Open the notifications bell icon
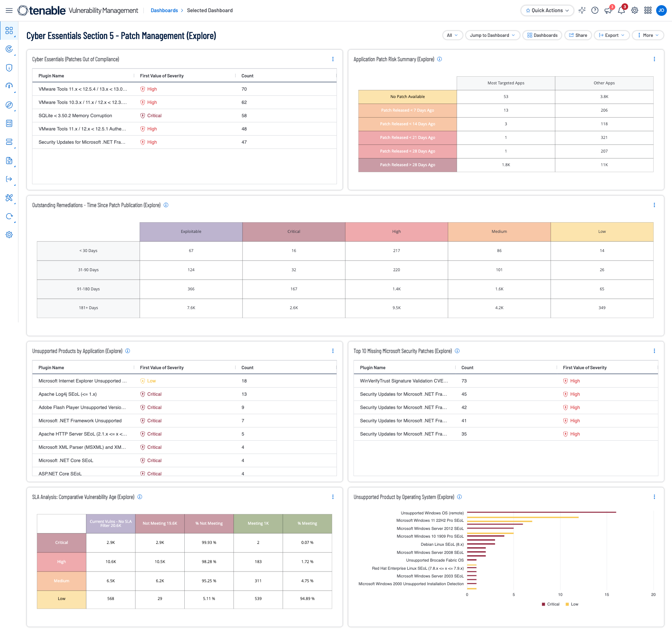Viewport: 672px width, 636px height. pyautogui.click(x=621, y=10)
